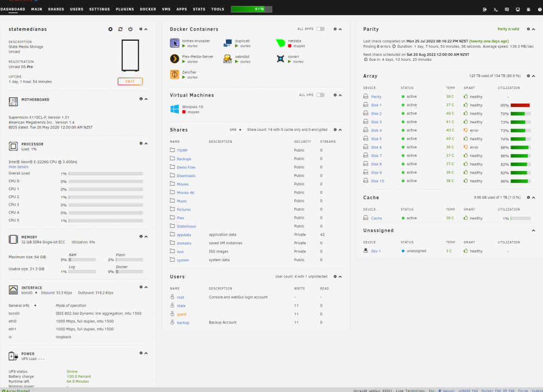Screen dimensions: 543x392
Task: Collapse the Users panel
Action: tap(340, 276)
